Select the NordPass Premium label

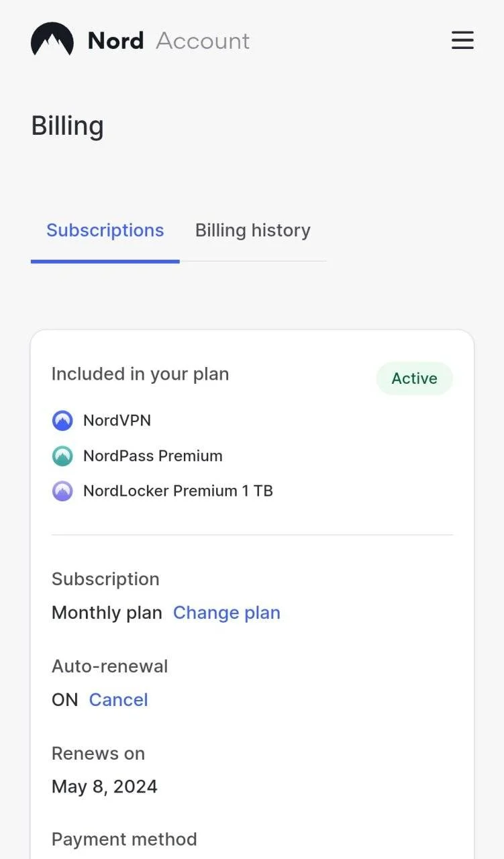pyautogui.click(x=153, y=456)
